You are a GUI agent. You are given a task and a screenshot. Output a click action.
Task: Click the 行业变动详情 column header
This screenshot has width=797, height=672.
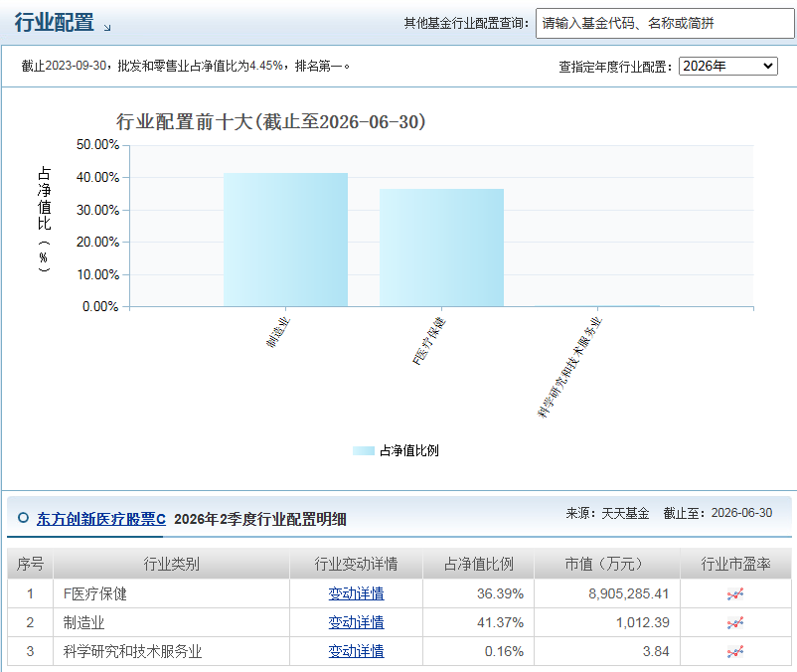click(357, 564)
